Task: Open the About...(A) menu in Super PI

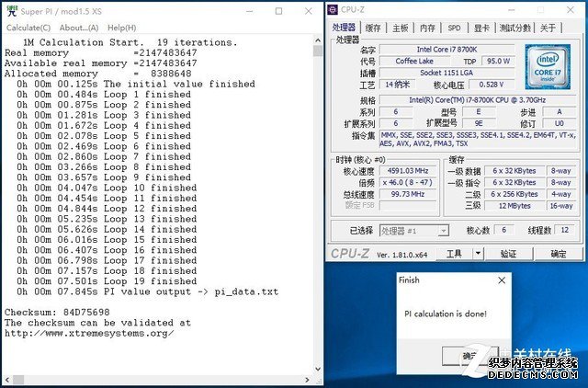Action: pos(79,28)
